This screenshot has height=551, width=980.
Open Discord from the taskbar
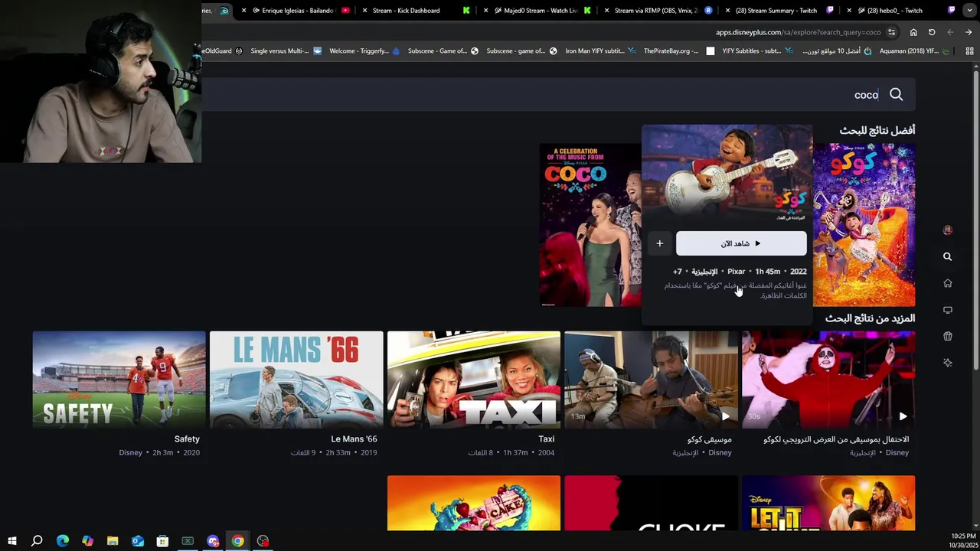pos(213,541)
